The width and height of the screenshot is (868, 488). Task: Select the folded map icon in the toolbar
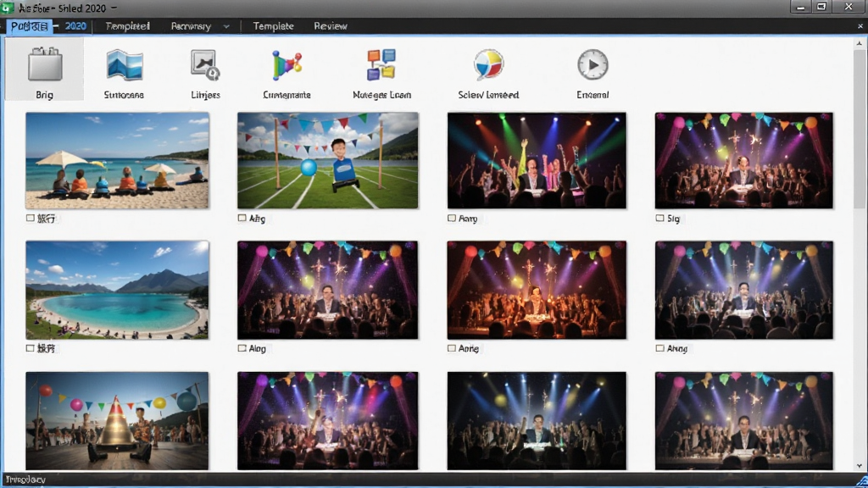click(x=125, y=64)
